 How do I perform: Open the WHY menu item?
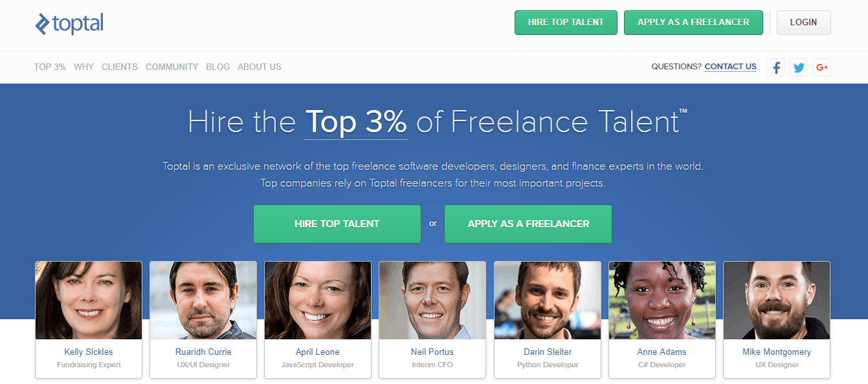(x=83, y=67)
